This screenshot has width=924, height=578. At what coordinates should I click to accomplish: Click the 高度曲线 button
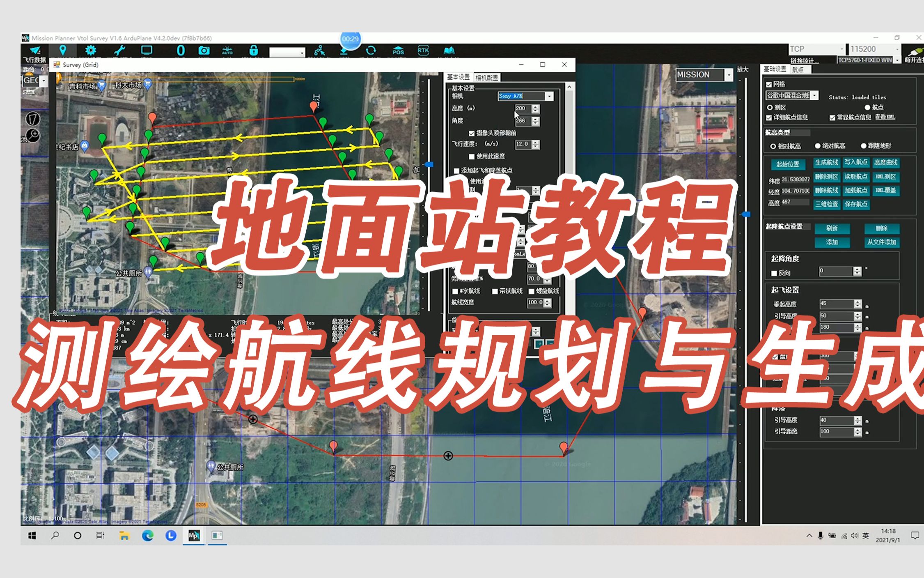pos(886,163)
